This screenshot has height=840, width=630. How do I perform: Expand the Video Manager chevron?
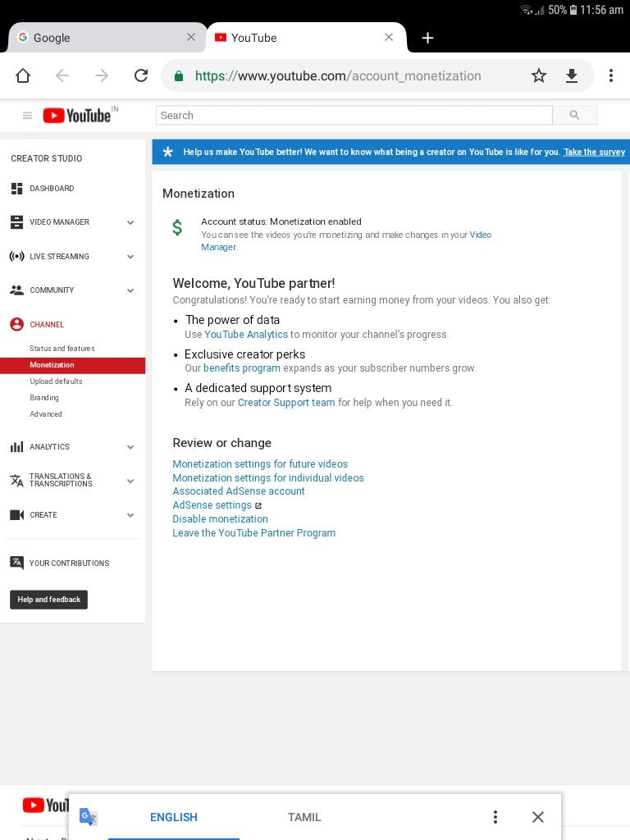[x=130, y=222]
